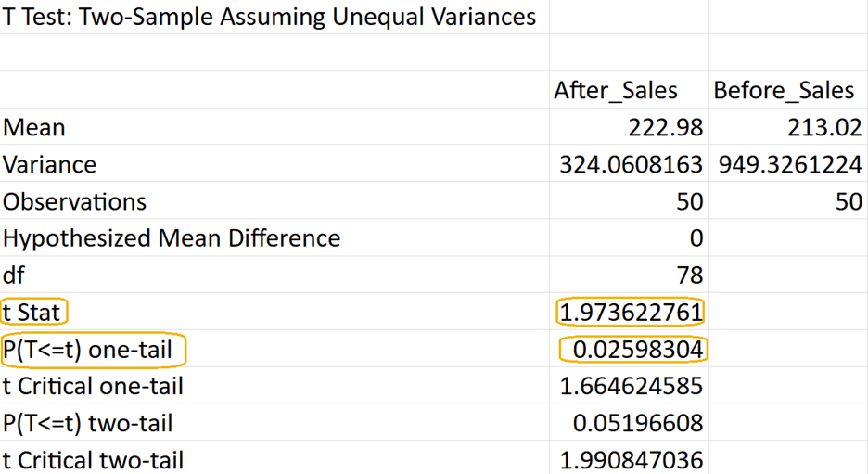868x474 pixels.
Task: Click the P(T<=t) one-tail label
Action: (93, 350)
